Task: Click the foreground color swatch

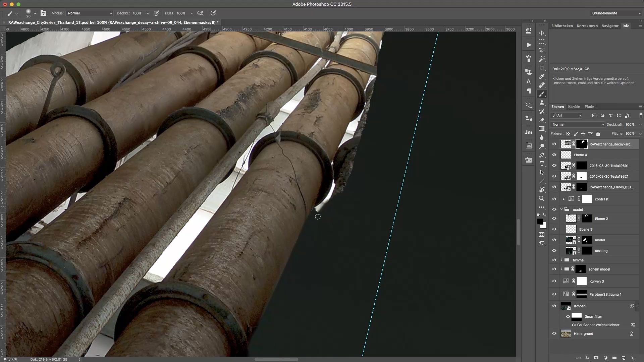Action: tap(540, 222)
